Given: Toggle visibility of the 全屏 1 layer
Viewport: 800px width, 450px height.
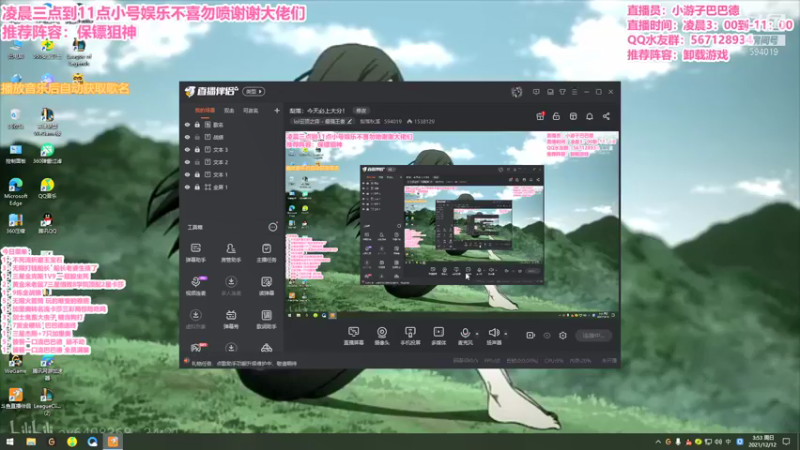Looking at the screenshot, I should 187,187.
